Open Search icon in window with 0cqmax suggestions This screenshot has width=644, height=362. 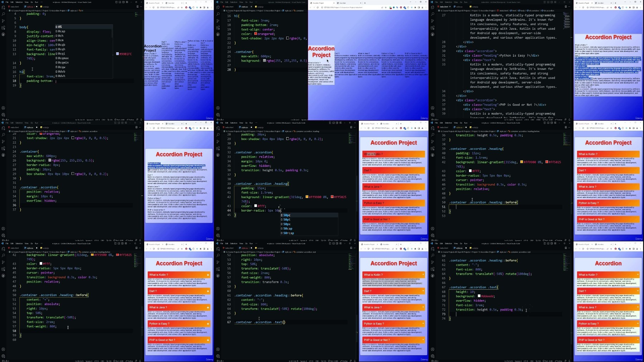pyautogui.click(x=3, y=14)
